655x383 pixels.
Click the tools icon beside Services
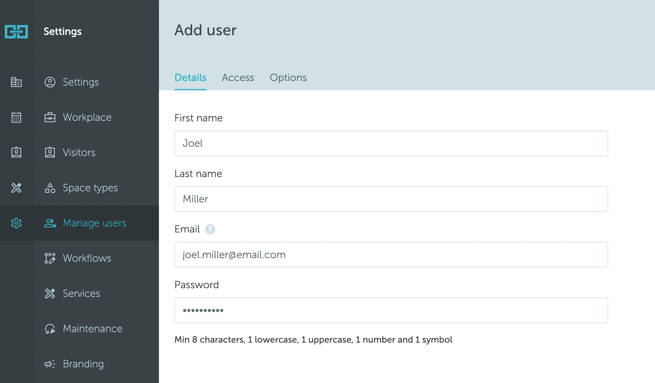[50, 294]
